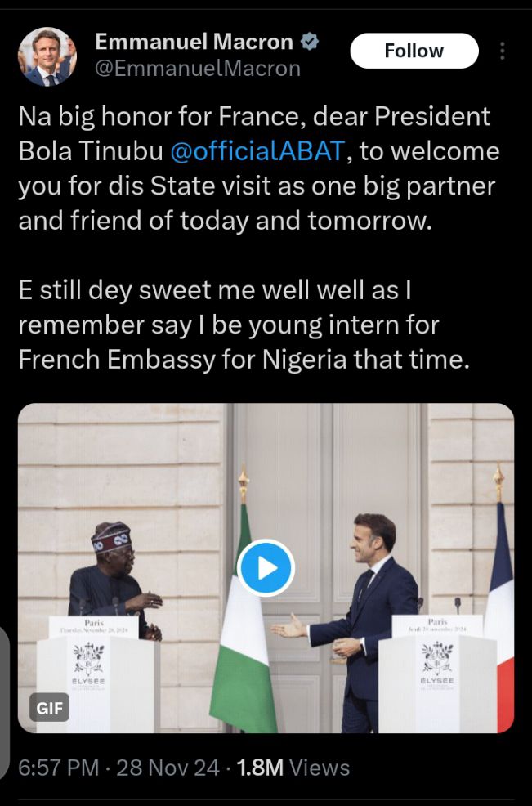Image resolution: width=532 pixels, height=806 pixels.
Task: Click the blue verified badge
Action: point(311,41)
